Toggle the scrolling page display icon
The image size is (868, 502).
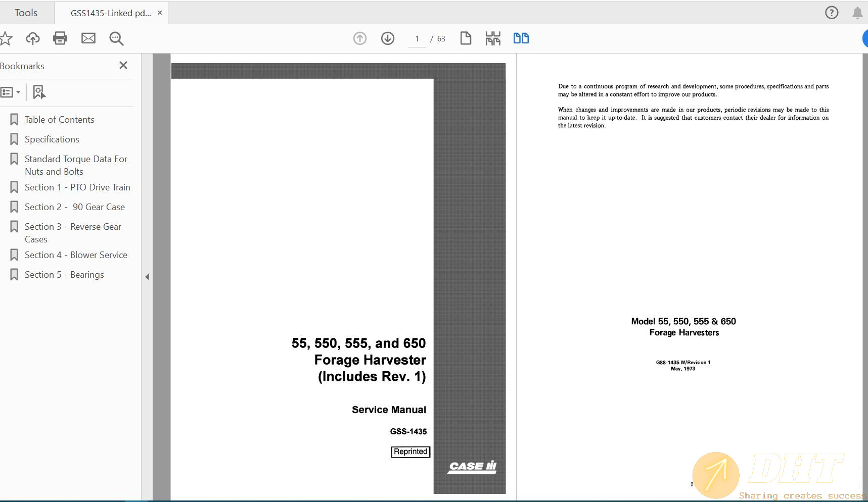[x=493, y=38]
